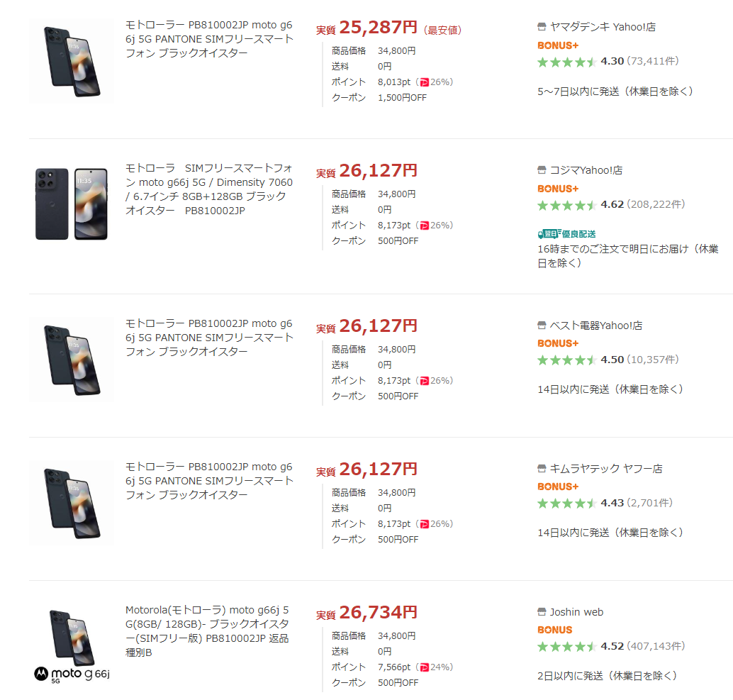Open the キムラヤテック ヤフー店 store link
Screen dimensions: 733x700
click(606, 469)
